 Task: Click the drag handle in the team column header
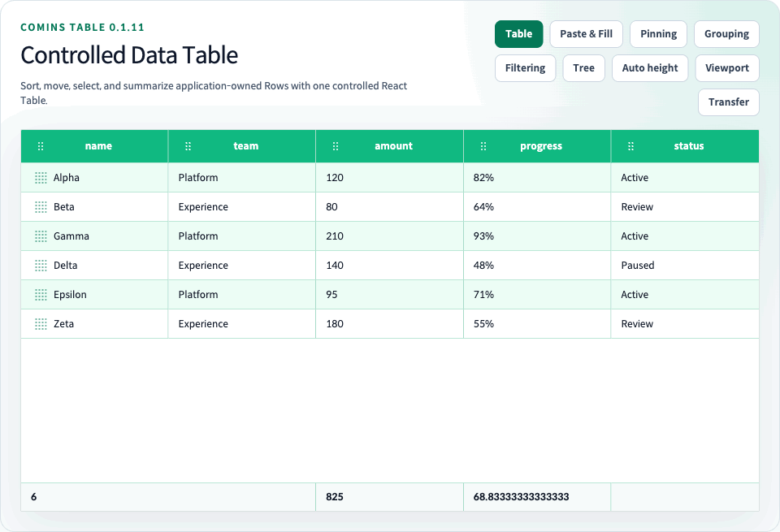(188, 146)
